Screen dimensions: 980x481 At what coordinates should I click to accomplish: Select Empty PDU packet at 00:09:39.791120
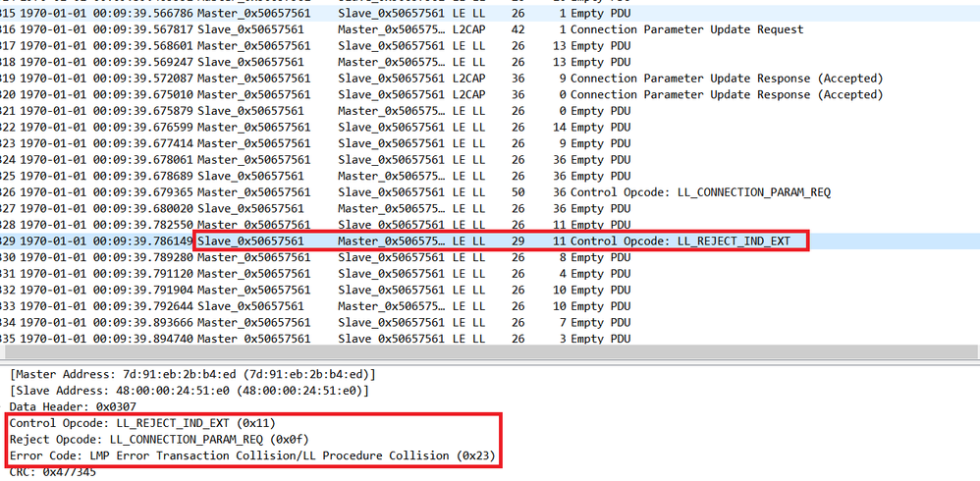click(x=490, y=274)
